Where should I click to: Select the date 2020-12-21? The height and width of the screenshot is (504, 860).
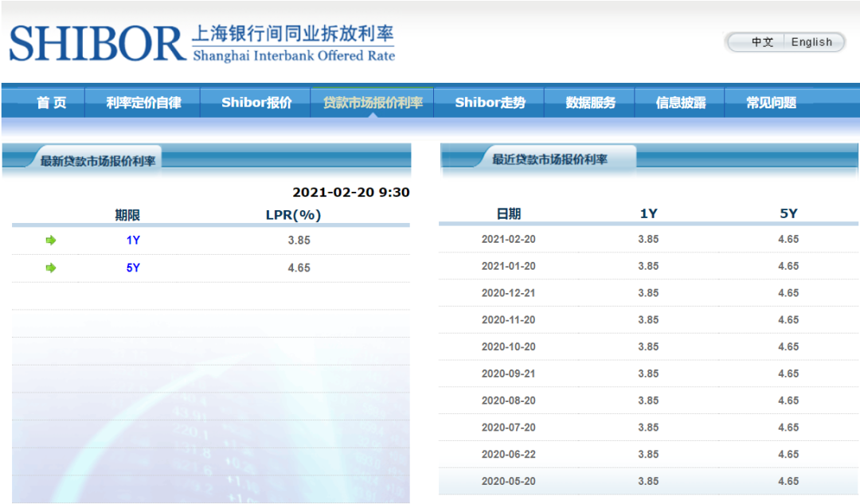pos(508,293)
